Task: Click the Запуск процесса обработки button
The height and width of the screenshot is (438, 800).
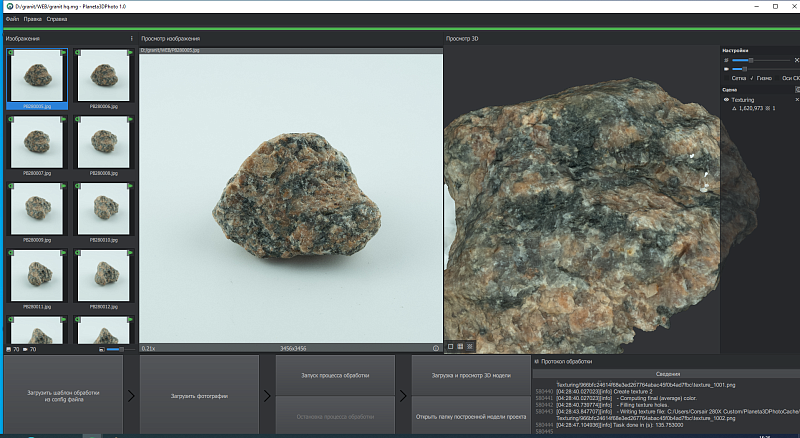Action: pyautogui.click(x=335, y=375)
